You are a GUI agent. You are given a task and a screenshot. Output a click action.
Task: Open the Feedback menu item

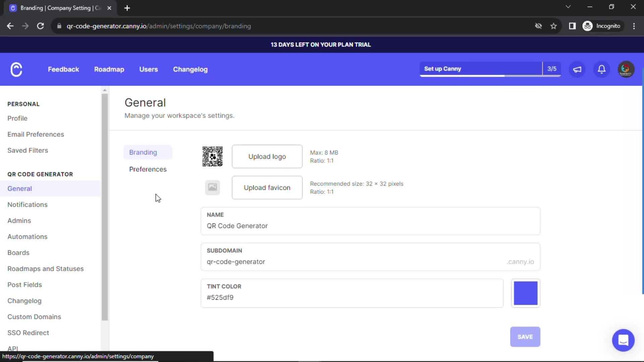pyautogui.click(x=63, y=69)
